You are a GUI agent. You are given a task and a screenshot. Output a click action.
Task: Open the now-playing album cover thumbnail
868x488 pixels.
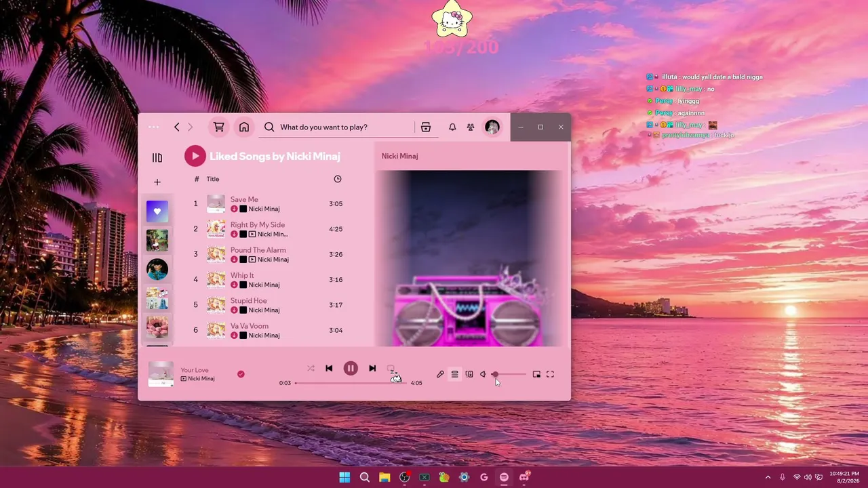161,374
